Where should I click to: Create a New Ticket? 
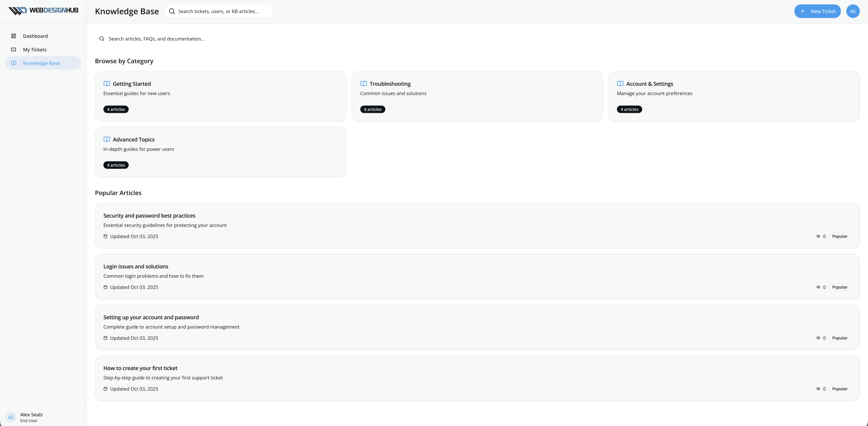coord(817,11)
